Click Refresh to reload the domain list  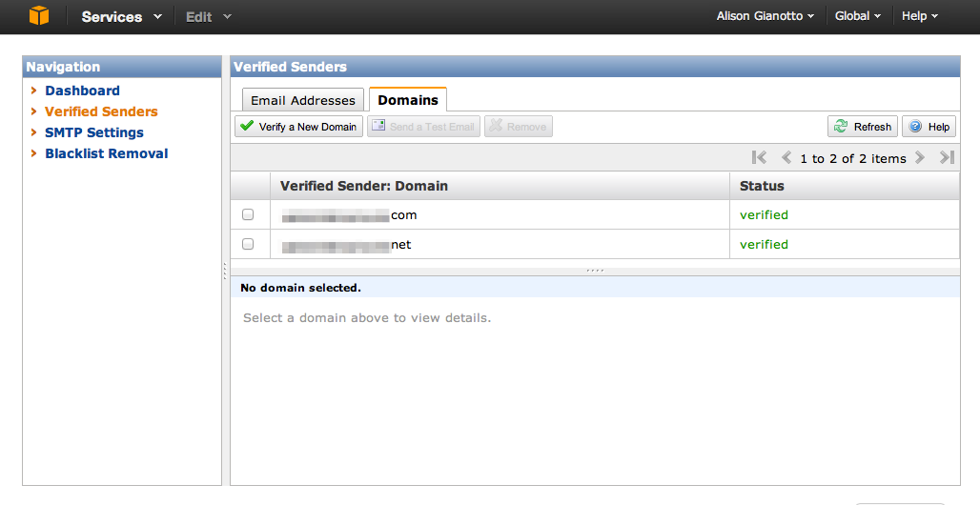[x=863, y=126]
